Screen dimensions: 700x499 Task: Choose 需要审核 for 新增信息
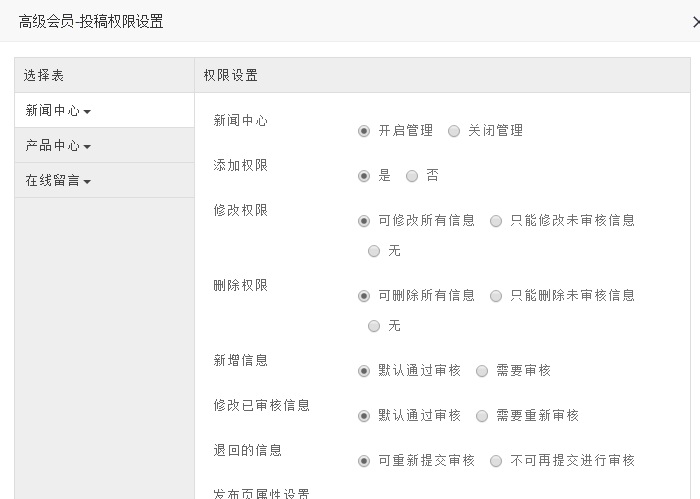(482, 371)
